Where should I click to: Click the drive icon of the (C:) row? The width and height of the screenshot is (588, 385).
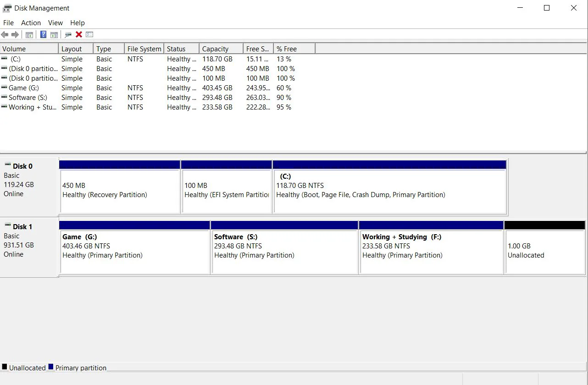point(4,59)
